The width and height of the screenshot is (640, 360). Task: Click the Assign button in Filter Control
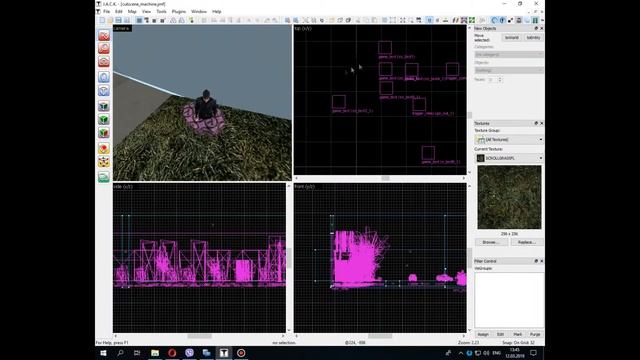point(483,334)
